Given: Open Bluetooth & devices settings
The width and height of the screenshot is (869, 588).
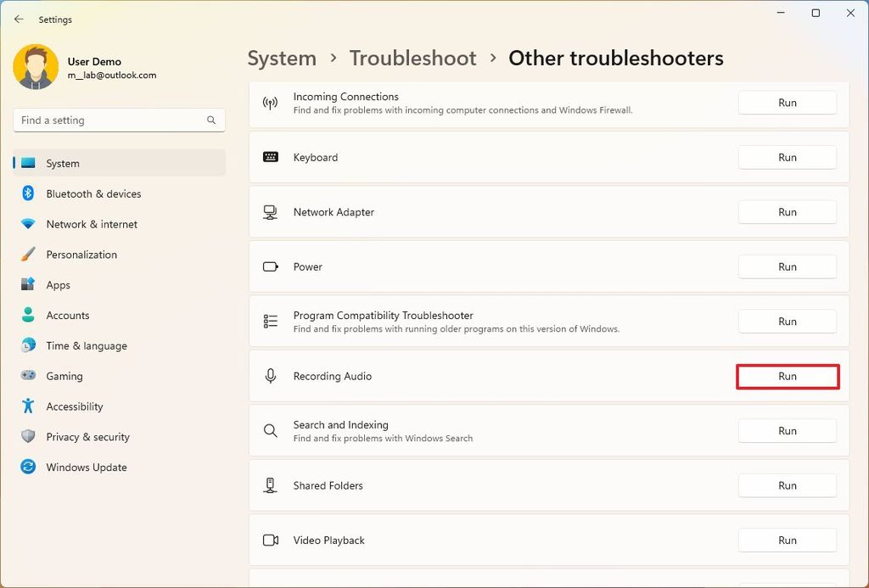Looking at the screenshot, I should 93,193.
